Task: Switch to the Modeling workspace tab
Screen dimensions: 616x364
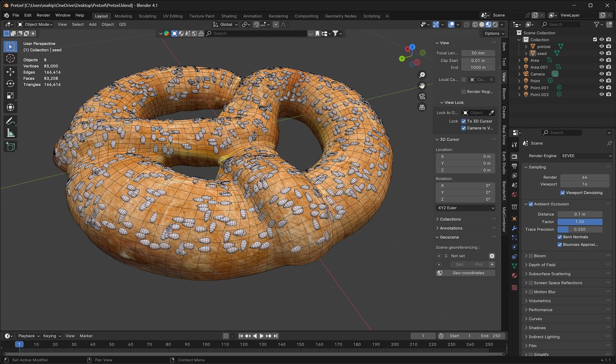Action: tap(123, 16)
